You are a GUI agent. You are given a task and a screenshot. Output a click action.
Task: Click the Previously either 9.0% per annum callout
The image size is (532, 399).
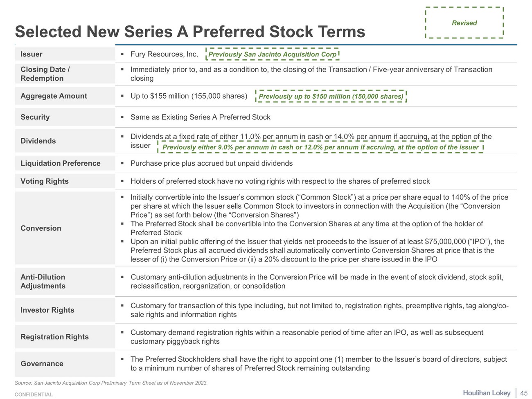tap(320, 147)
